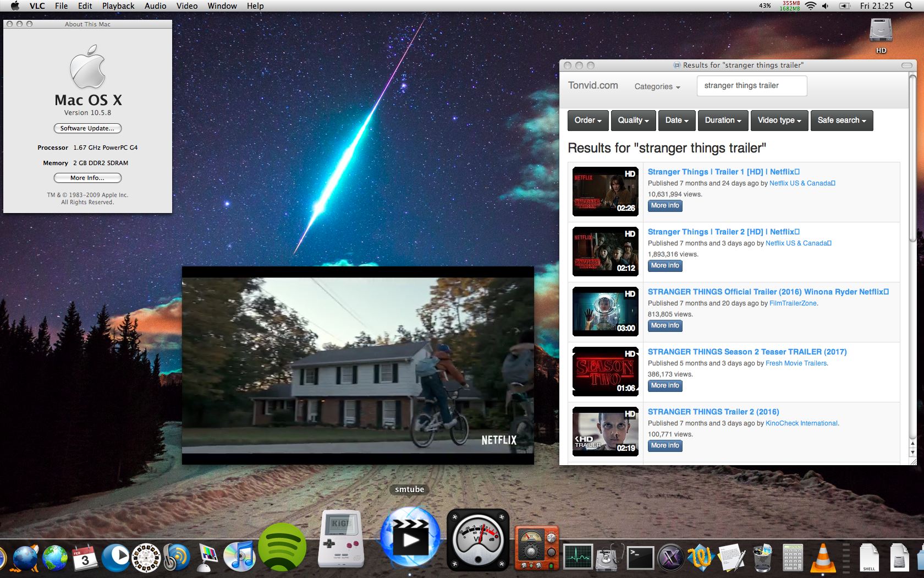Open the HD drive on desktop
This screenshot has width=924, height=578.
pos(881,36)
